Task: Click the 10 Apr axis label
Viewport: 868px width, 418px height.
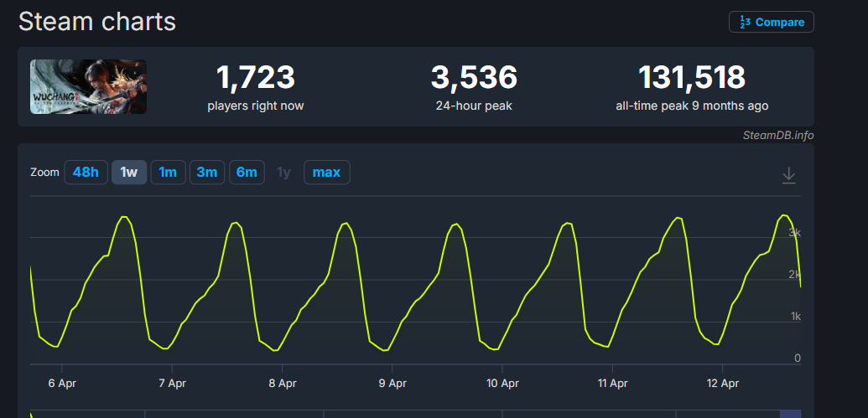Action: [502, 383]
